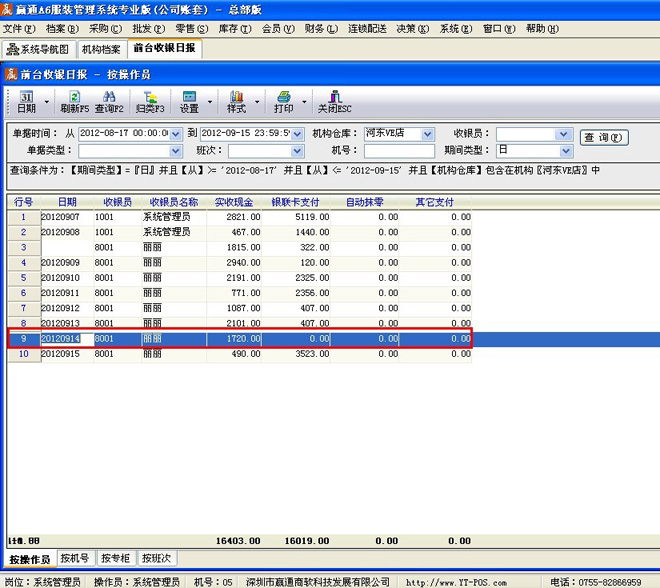Open the 零售(S) menu
660x588 pixels.
[x=192, y=29]
